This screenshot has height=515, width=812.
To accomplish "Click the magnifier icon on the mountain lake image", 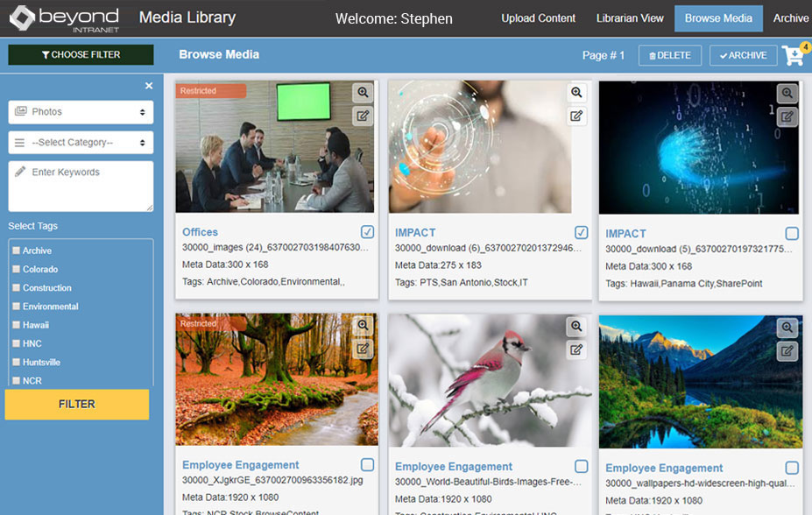I will point(787,327).
